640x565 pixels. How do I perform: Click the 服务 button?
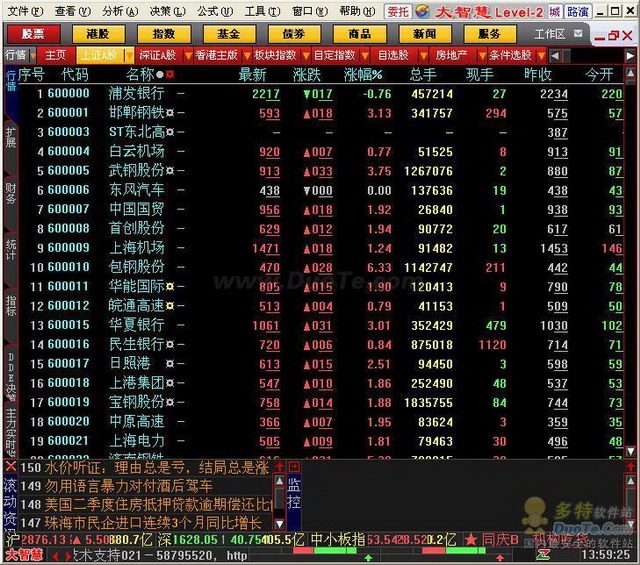tap(490, 34)
